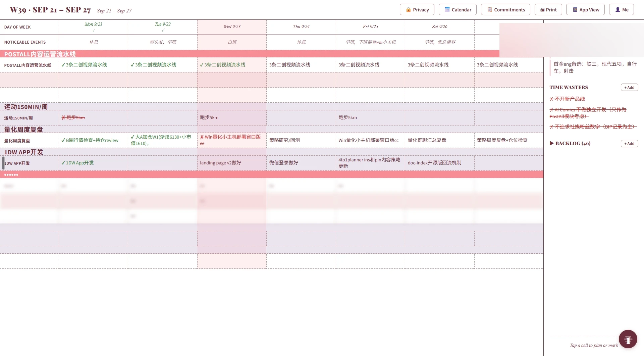Switch to App View
644x356 pixels.
point(585,10)
